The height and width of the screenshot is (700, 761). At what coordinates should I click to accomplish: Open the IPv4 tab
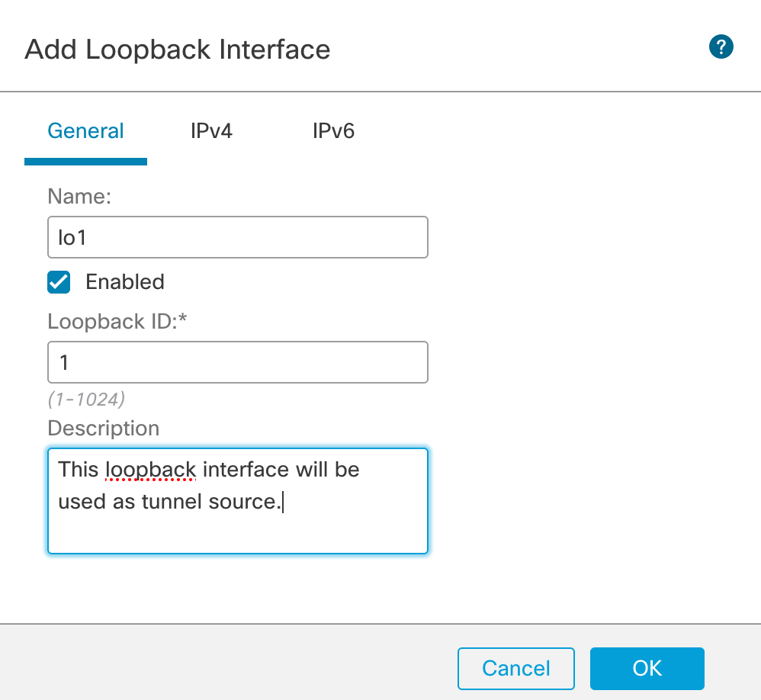pyautogui.click(x=211, y=131)
